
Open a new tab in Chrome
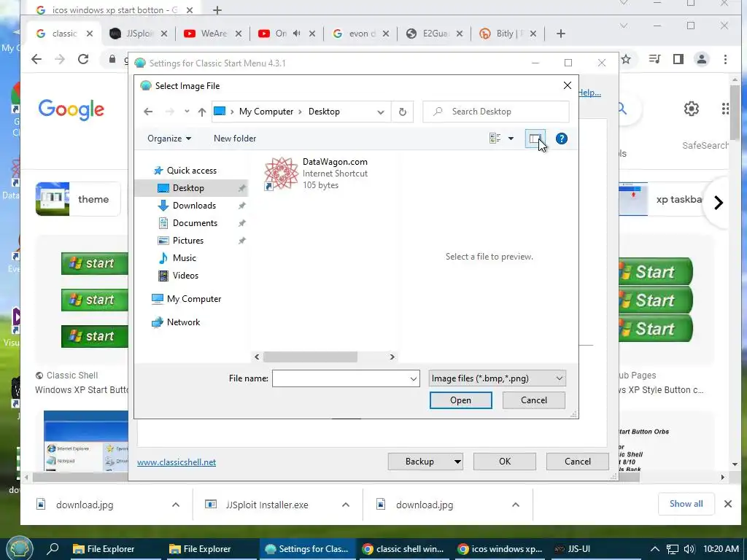click(x=561, y=34)
